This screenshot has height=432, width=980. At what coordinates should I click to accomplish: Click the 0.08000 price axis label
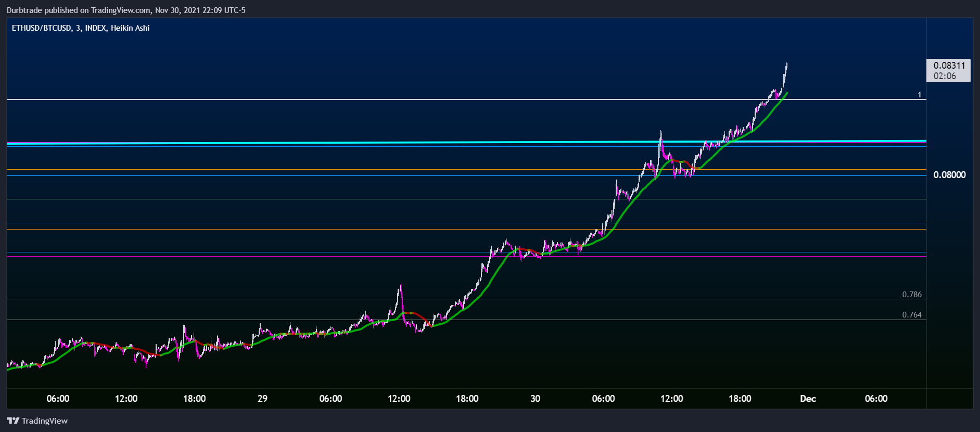click(x=949, y=175)
